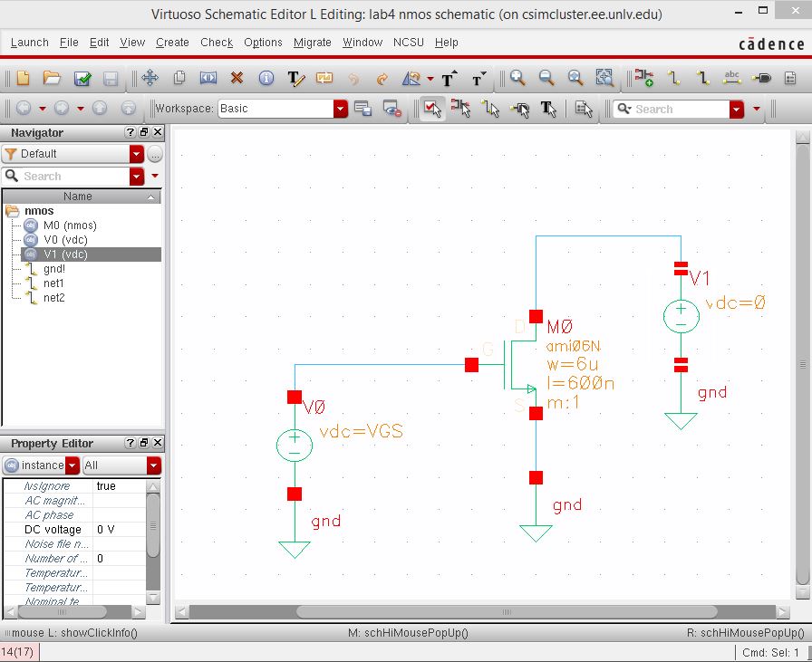Click the Check and Save icon
This screenshot has height=662, width=812.
point(82,79)
